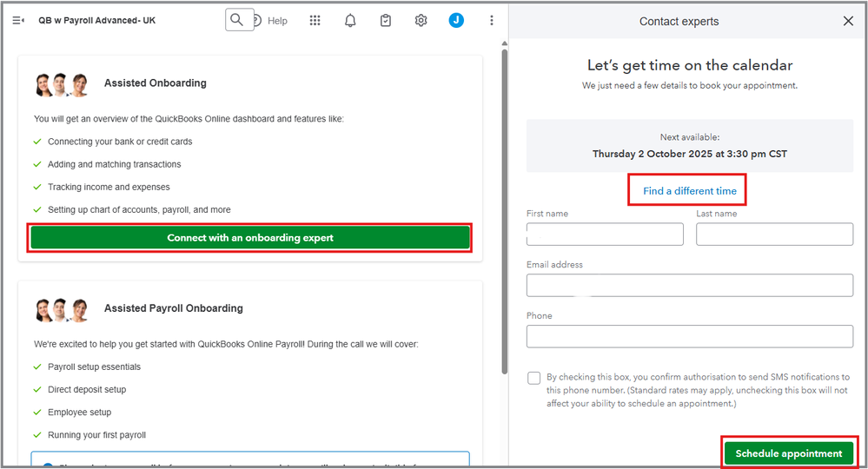Focus the Email address field
Screen dimensions: 868x469
[x=690, y=286]
